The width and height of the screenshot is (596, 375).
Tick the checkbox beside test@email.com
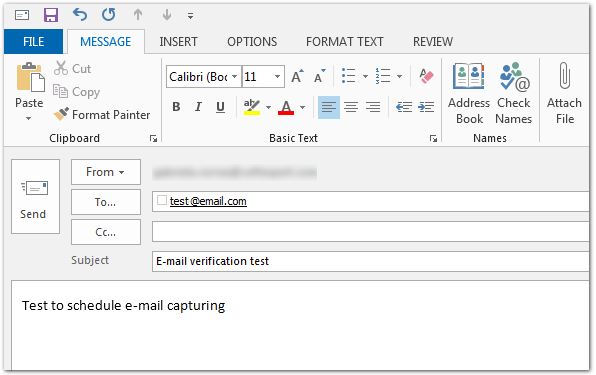162,200
